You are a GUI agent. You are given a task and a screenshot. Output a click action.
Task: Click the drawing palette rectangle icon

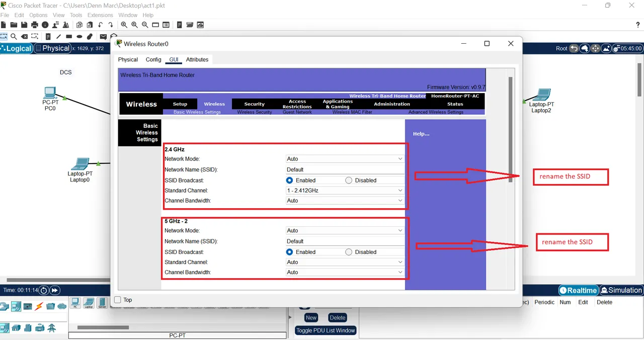point(155,25)
